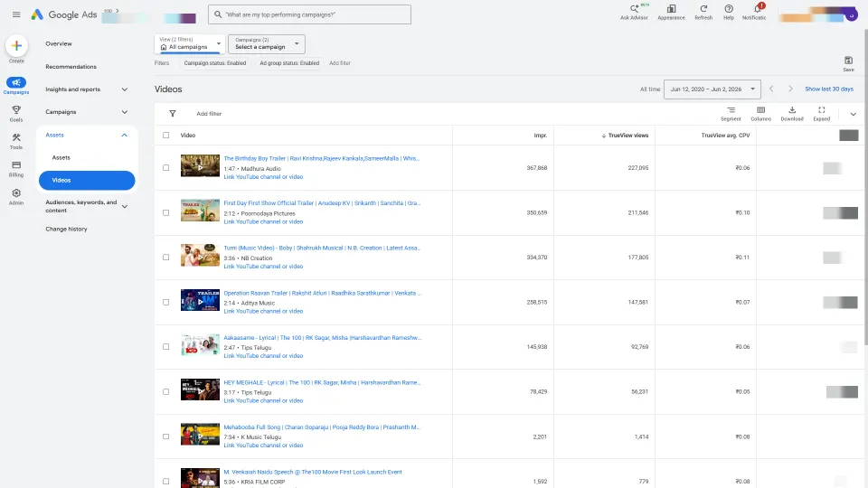Select First Day First Show row checkbox
Screen dimensions: 868x488
tap(166, 212)
